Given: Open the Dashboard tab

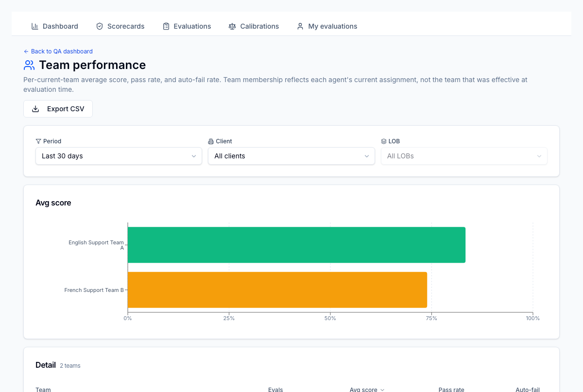Looking at the screenshot, I should [x=54, y=26].
